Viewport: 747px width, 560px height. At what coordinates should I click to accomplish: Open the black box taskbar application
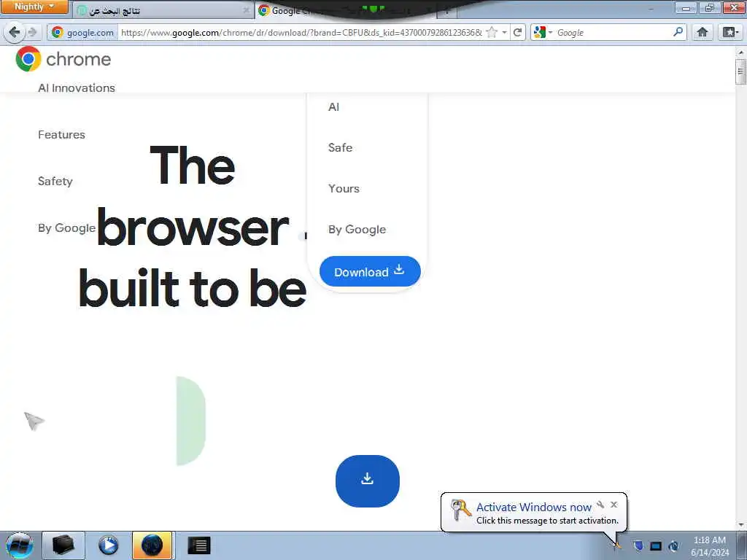pos(63,545)
